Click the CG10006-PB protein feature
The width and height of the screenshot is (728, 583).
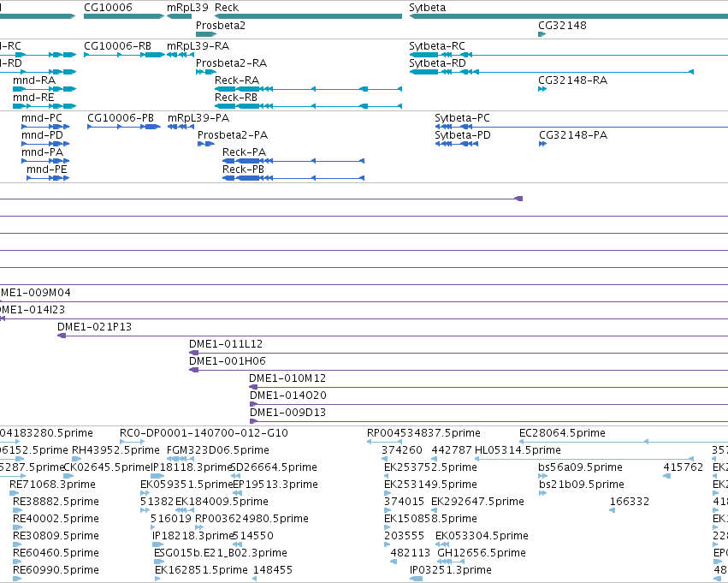point(124,127)
